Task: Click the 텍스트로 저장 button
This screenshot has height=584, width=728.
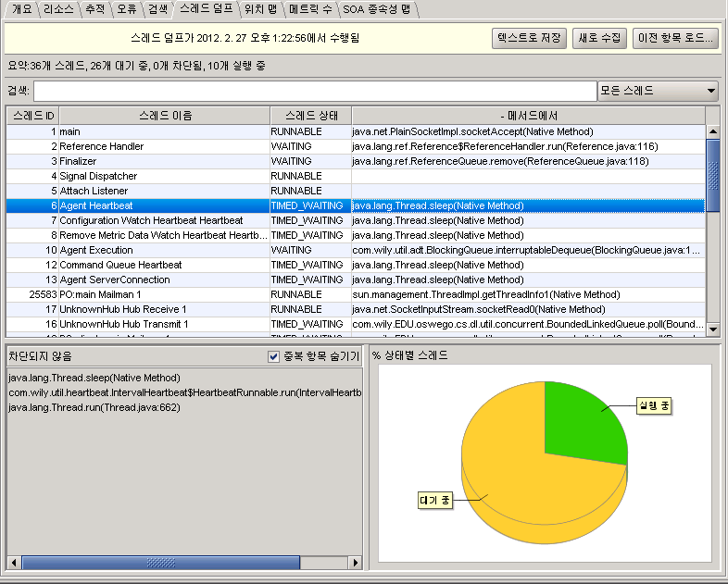Action: click(x=528, y=38)
